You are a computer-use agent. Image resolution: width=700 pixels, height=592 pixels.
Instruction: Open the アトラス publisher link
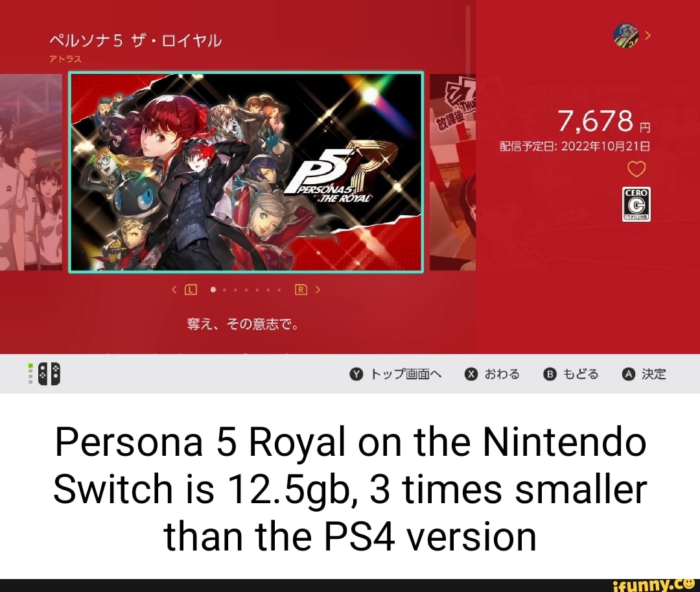[x=65, y=59]
